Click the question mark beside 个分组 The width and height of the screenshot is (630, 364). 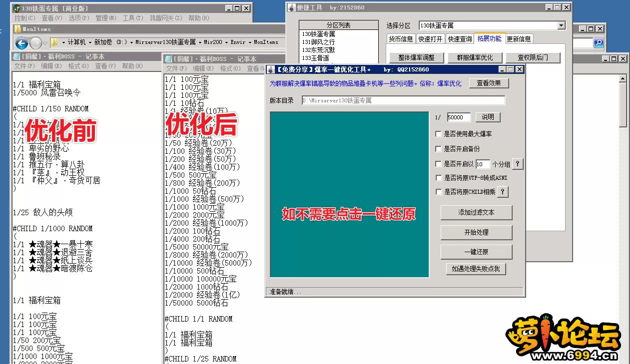pyautogui.click(x=518, y=164)
